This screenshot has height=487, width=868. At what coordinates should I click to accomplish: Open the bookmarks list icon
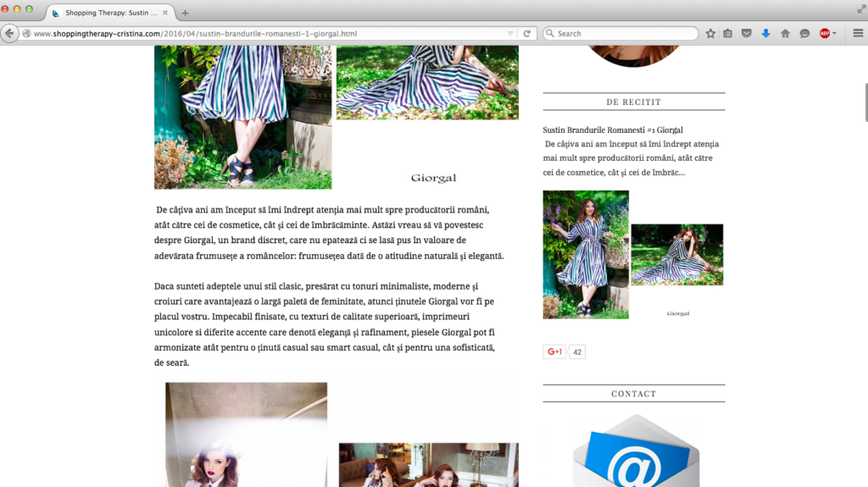pos(728,34)
